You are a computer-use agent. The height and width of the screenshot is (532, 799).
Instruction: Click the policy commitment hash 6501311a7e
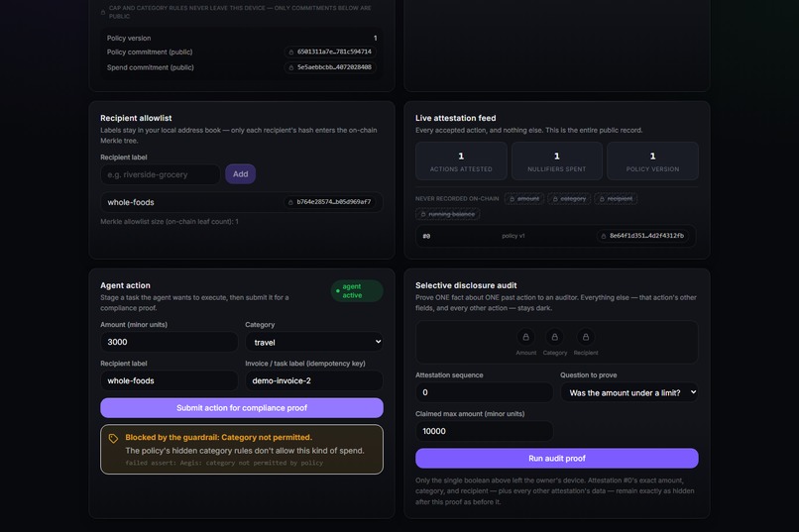pyautogui.click(x=330, y=52)
